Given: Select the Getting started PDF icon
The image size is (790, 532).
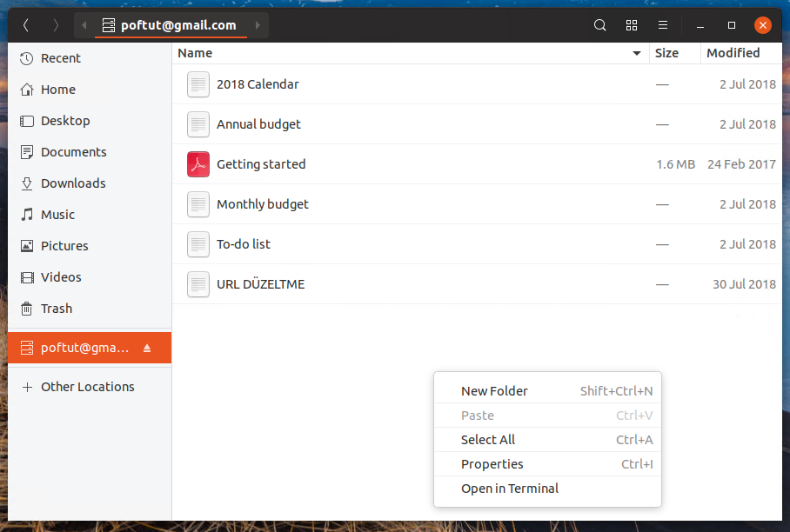Looking at the screenshot, I should point(198,164).
